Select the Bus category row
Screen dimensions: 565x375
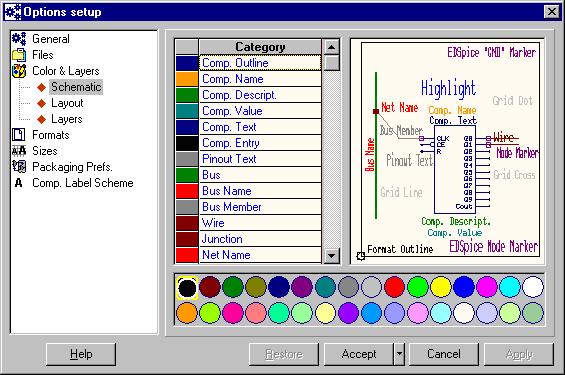[260, 175]
